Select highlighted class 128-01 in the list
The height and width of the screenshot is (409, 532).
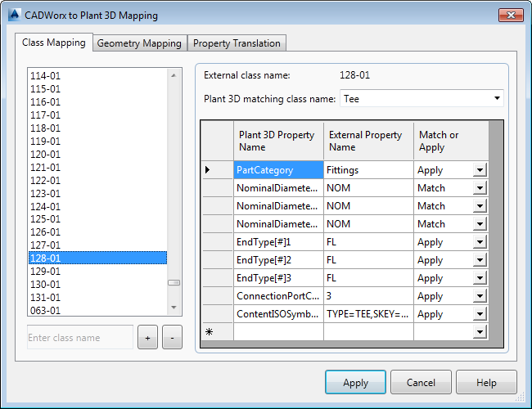[x=97, y=258]
